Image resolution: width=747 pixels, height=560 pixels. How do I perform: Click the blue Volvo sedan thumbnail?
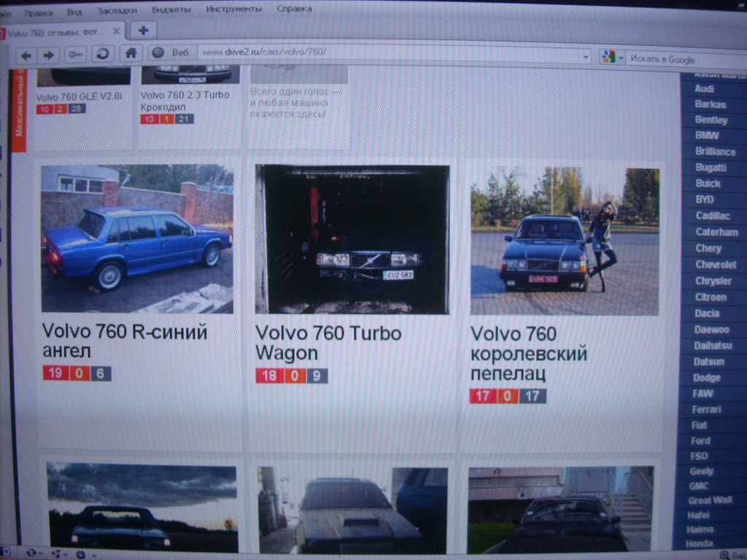(137, 239)
